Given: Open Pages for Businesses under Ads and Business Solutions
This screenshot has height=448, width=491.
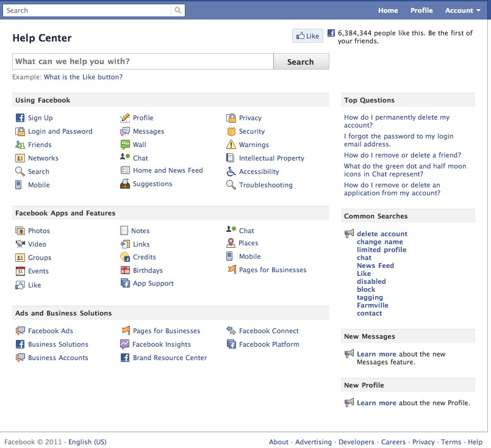Looking at the screenshot, I should (167, 331).
